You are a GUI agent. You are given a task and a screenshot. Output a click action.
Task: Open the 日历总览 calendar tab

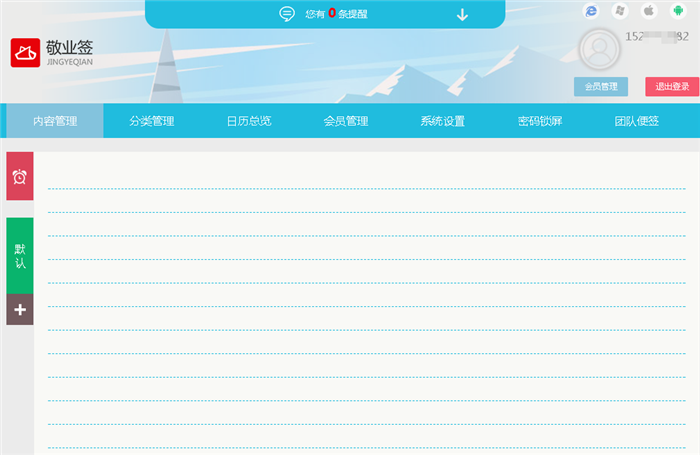point(249,121)
